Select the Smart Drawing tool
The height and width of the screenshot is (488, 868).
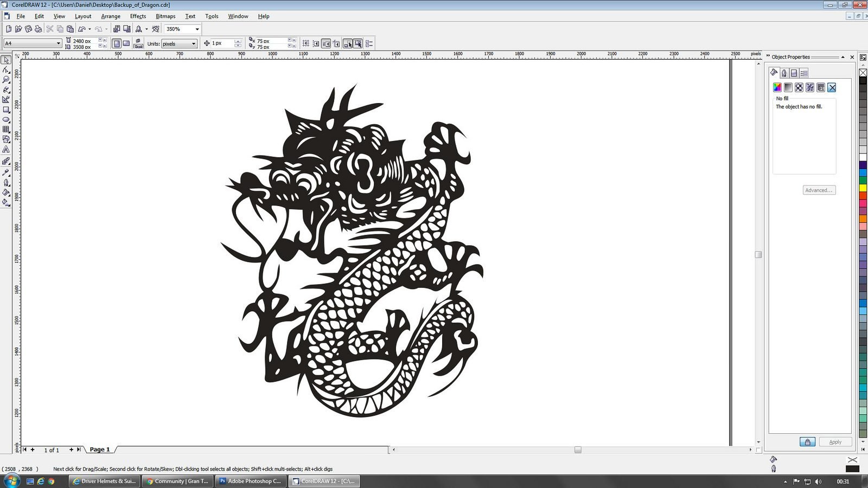coord(6,99)
